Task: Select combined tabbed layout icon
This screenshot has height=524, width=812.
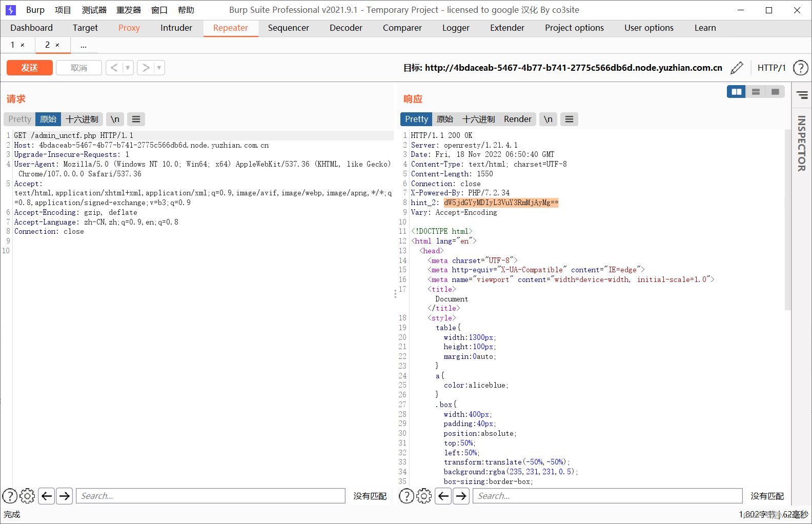Action: click(x=775, y=92)
